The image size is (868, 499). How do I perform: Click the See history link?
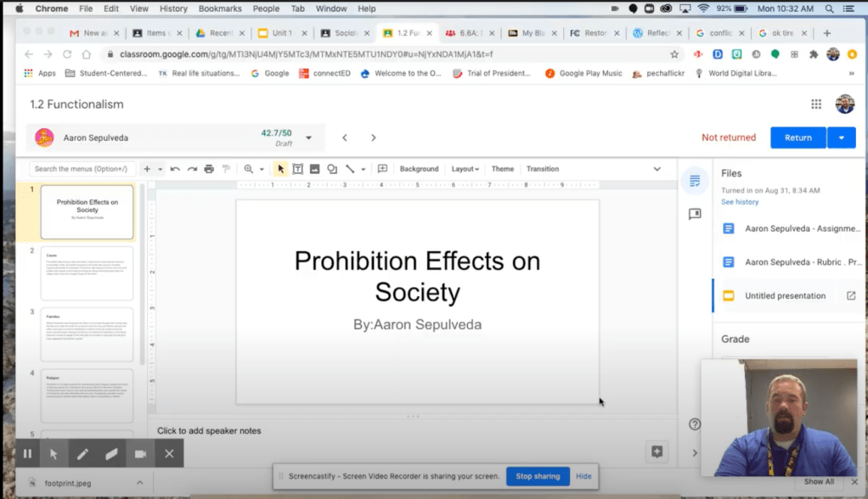(740, 202)
